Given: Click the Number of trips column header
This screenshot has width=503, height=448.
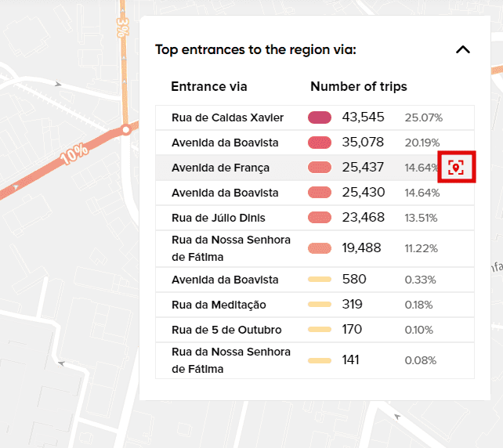Looking at the screenshot, I should click(358, 86).
